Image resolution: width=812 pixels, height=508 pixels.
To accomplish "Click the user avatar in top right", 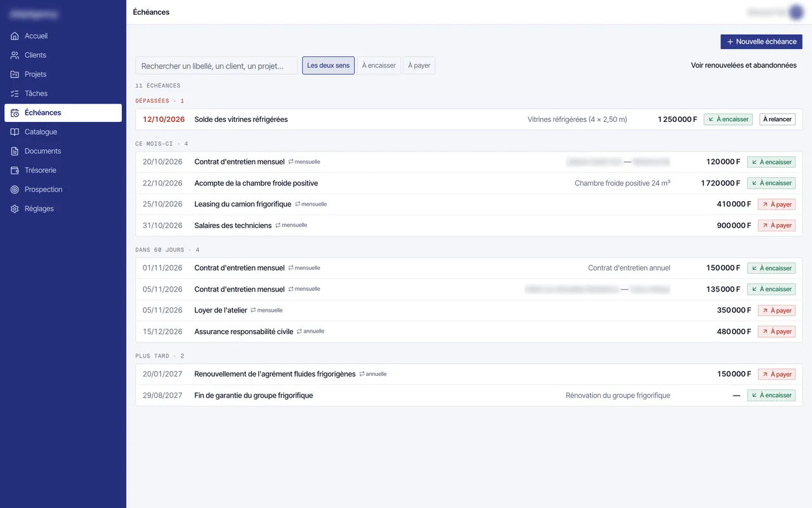I will pyautogui.click(x=796, y=12).
